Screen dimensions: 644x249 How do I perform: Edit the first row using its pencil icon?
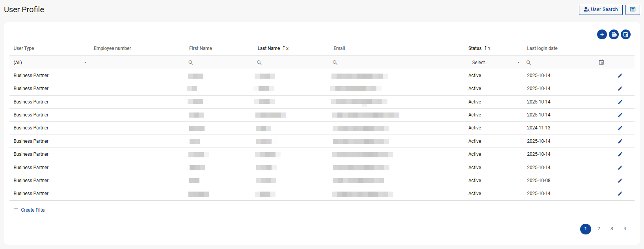[x=620, y=76]
